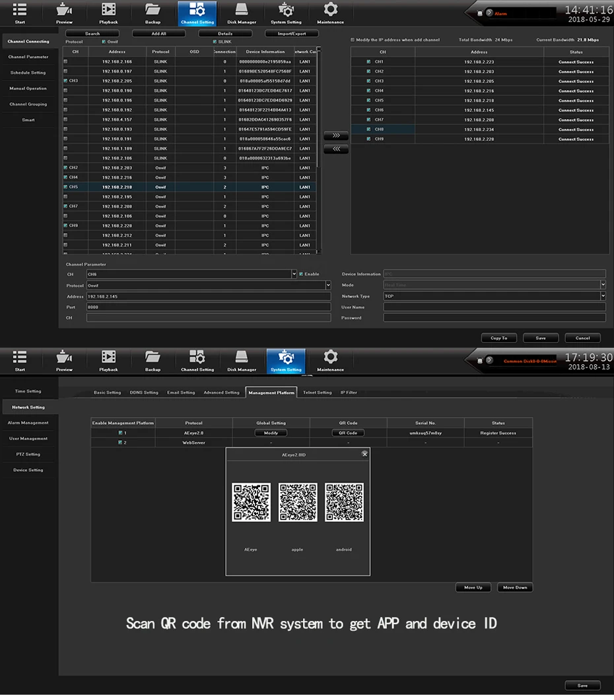Open the Mode dropdown
614x700 pixels.
tap(603, 284)
